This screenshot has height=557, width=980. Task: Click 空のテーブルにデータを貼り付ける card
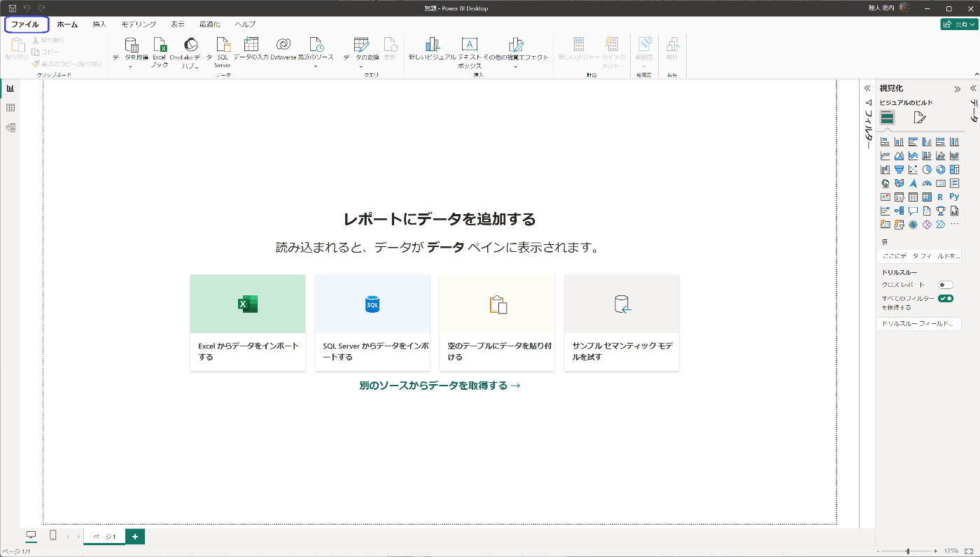pyautogui.click(x=497, y=323)
